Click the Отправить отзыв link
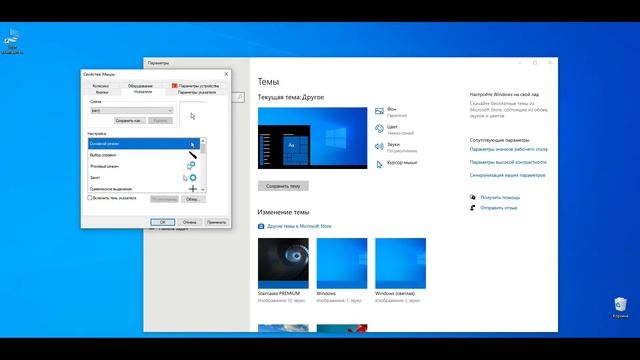Image resolution: width=640 pixels, height=360 pixels. (499, 208)
